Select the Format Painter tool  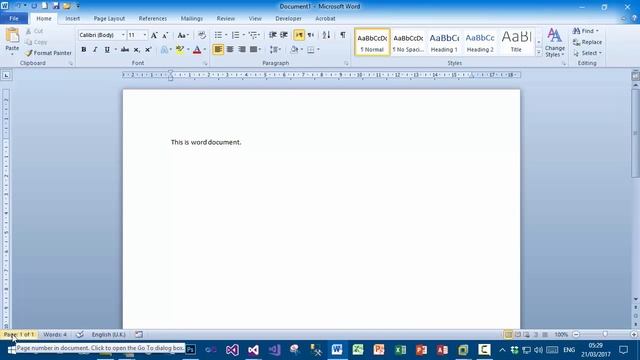click(48, 53)
